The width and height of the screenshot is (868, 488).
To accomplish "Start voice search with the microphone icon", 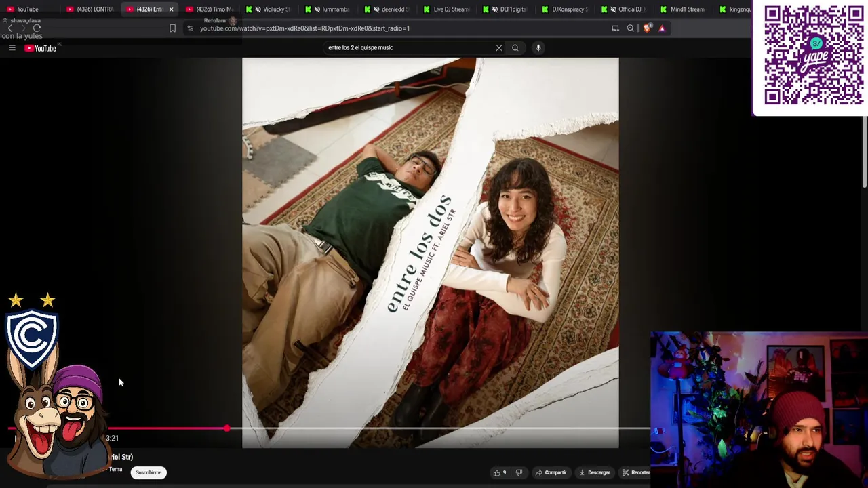I will pyautogui.click(x=538, y=47).
